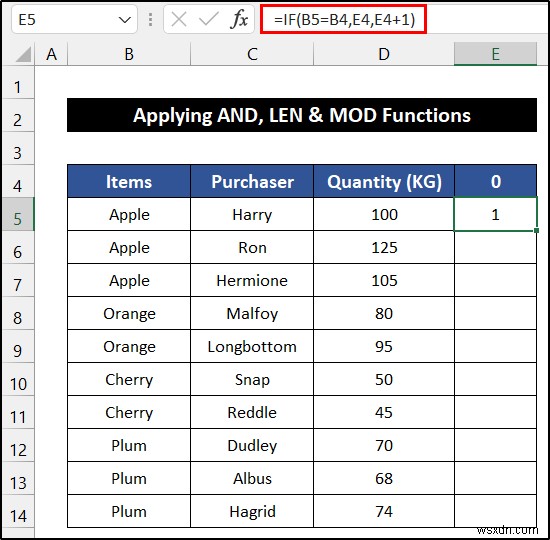This screenshot has width=550, height=540.
Task: Click the fill handle of cell E5
Action: (537, 231)
